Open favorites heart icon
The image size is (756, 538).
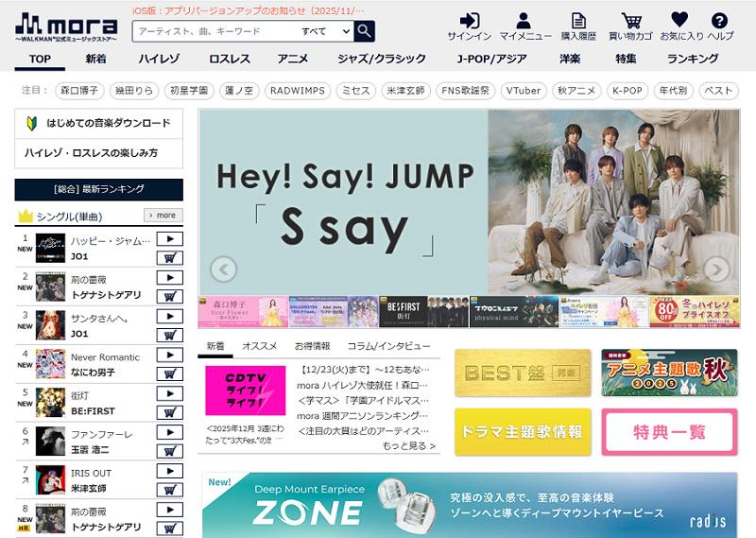(679, 20)
